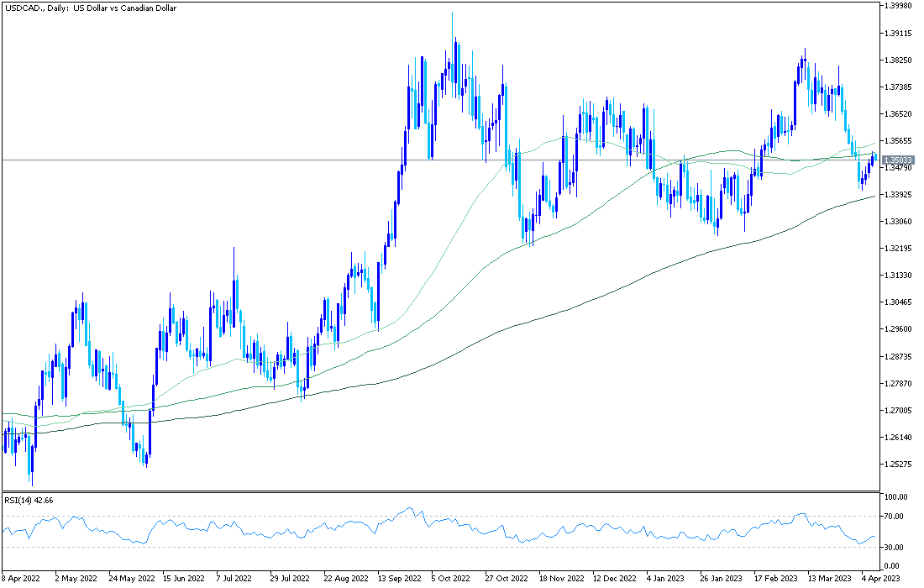
Task: Click the 7 Jul 2022 date label
Action: point(234,579)
